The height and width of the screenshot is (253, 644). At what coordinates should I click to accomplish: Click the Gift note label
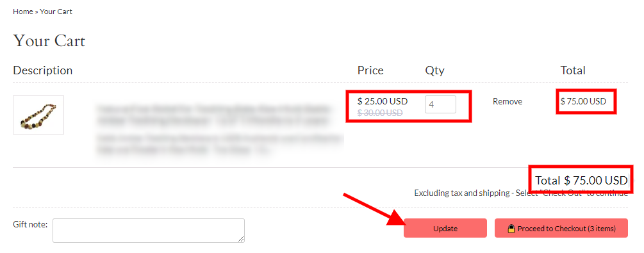pos(30,224)
